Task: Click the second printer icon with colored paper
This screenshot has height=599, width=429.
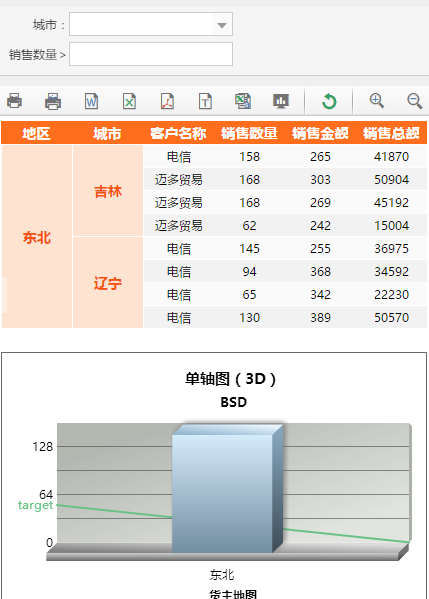Action: (x=53, y=101)
